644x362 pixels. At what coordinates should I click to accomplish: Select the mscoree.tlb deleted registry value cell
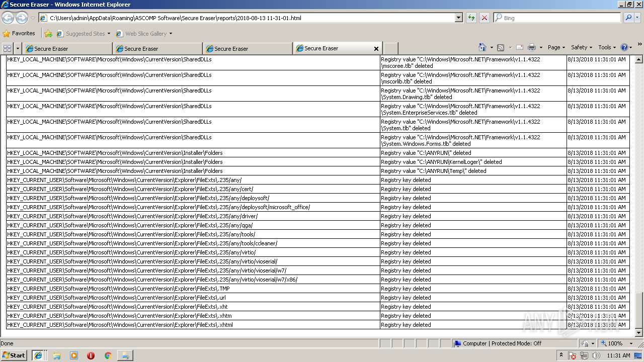pos(473,62)
